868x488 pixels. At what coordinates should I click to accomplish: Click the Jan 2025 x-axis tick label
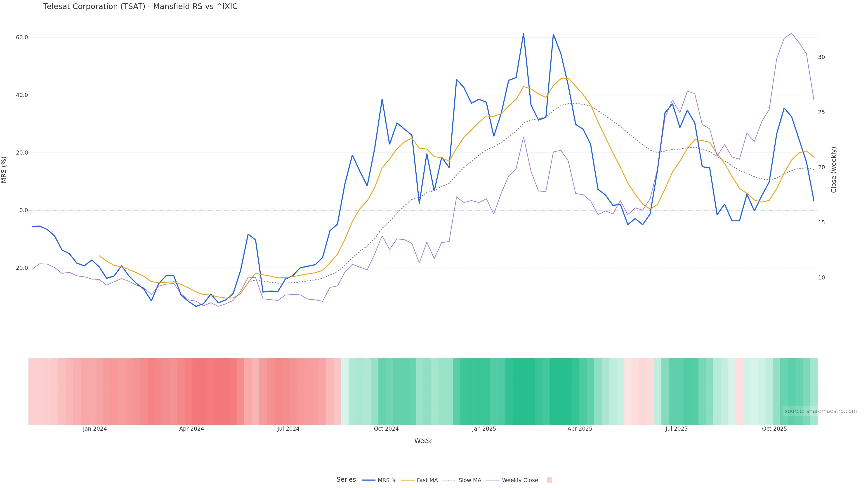[x=484, y=429]
